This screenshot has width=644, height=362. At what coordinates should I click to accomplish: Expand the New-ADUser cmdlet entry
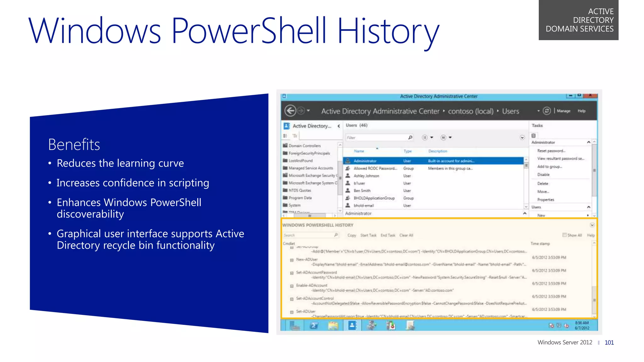pos(291,260)
